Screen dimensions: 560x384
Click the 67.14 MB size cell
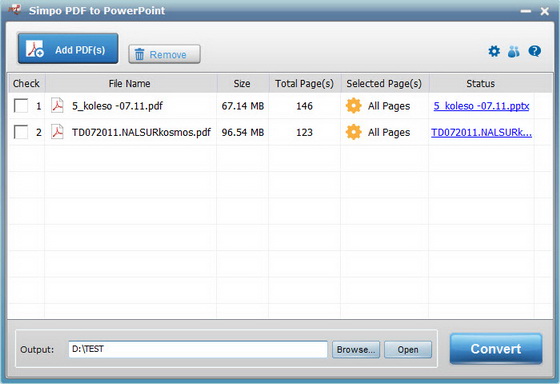(242, 106)
